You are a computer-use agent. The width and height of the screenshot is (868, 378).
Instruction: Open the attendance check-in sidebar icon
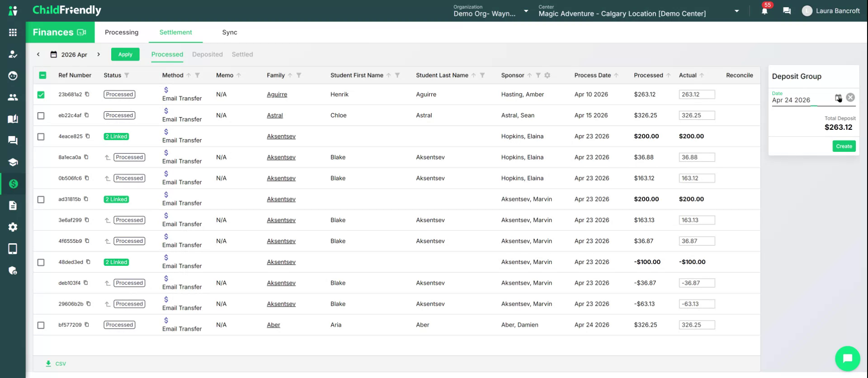(x=13, y=54)
